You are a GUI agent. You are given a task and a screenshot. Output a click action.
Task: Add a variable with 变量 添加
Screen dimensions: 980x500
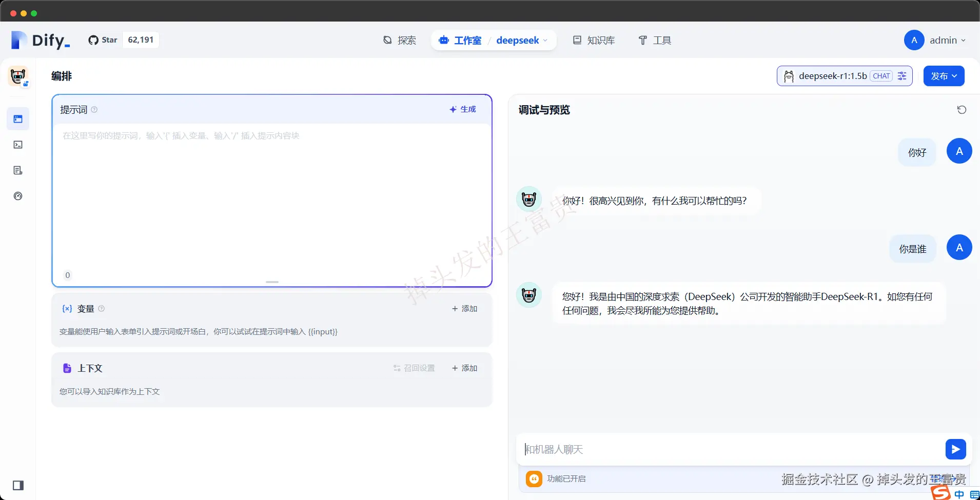click(465, 309)
